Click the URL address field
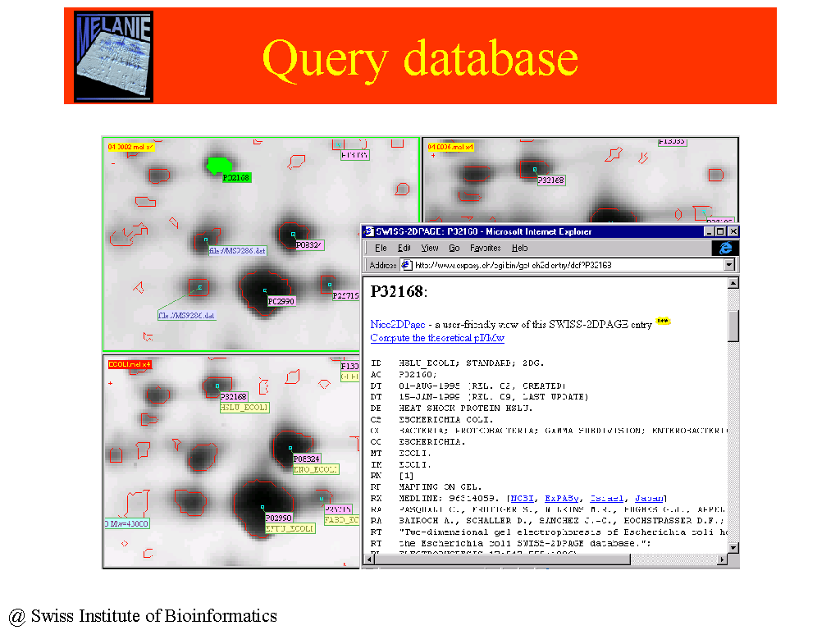840x630 pixels. [566, 265]
